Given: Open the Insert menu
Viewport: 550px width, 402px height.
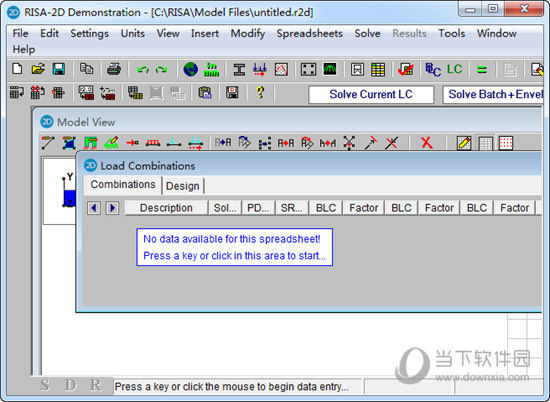Looking at the screenshot, I should point(205,33).
